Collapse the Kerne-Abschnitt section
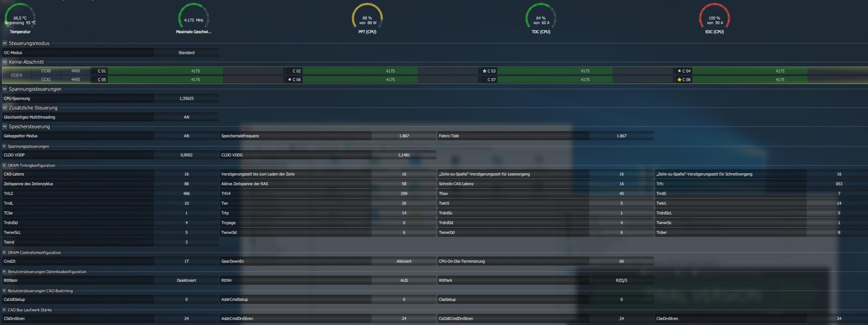868x325 pixels. click(5, 62)
